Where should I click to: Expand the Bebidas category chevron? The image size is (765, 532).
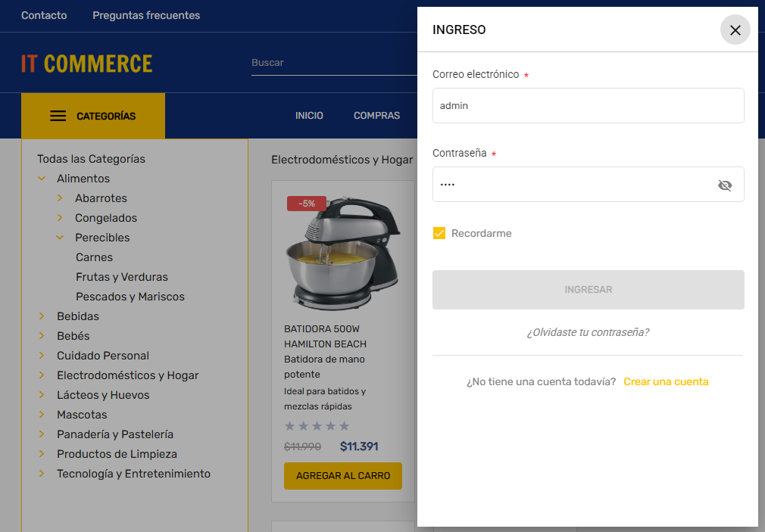[x=41, y=316]
